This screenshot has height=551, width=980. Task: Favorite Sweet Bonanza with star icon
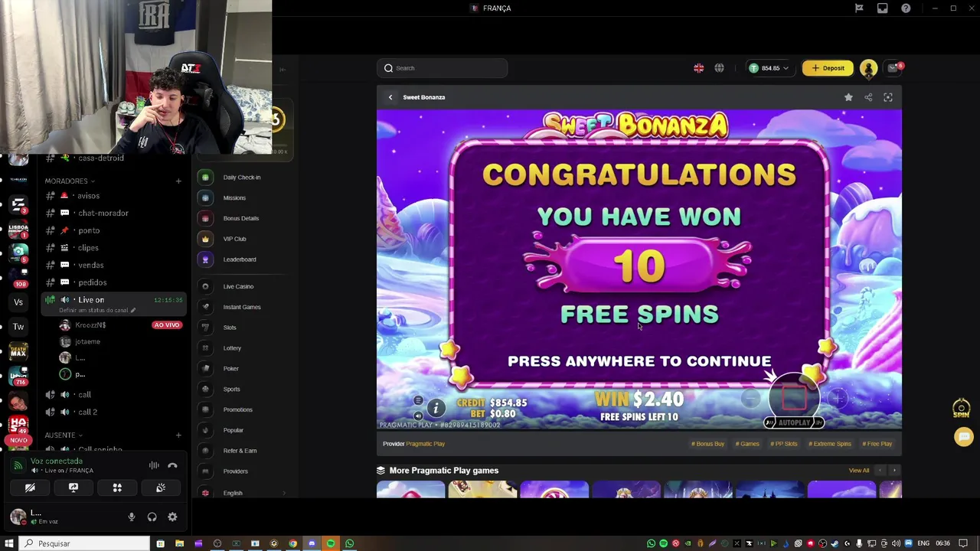point(848,97)
